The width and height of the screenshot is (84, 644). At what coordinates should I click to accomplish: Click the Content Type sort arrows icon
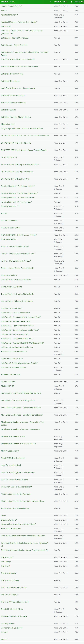point(71,2)
